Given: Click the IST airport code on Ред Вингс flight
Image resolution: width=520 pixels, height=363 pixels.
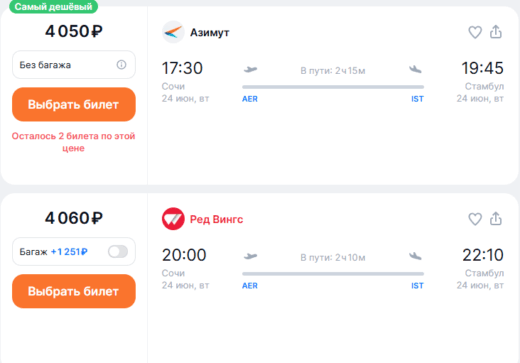Looking at the screenshot, I should point(417,286).
